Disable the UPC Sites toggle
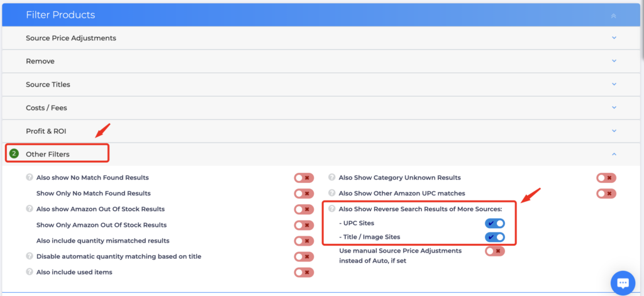 pyautogui.click(x=494, y=223)
